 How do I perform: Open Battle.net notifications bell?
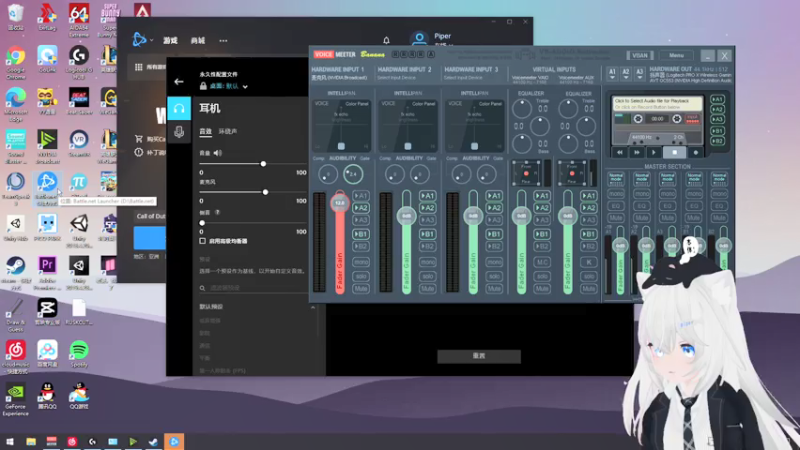(x=386, y=40)
